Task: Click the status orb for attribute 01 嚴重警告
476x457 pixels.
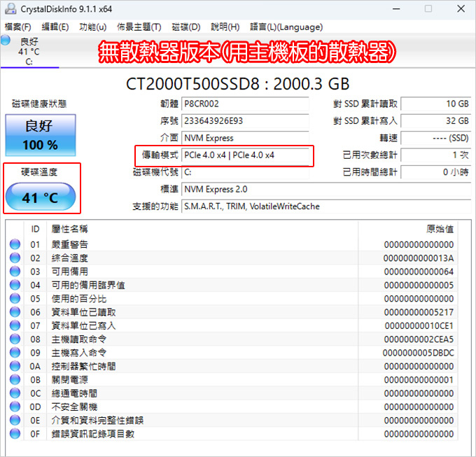Action: point(15,244)
